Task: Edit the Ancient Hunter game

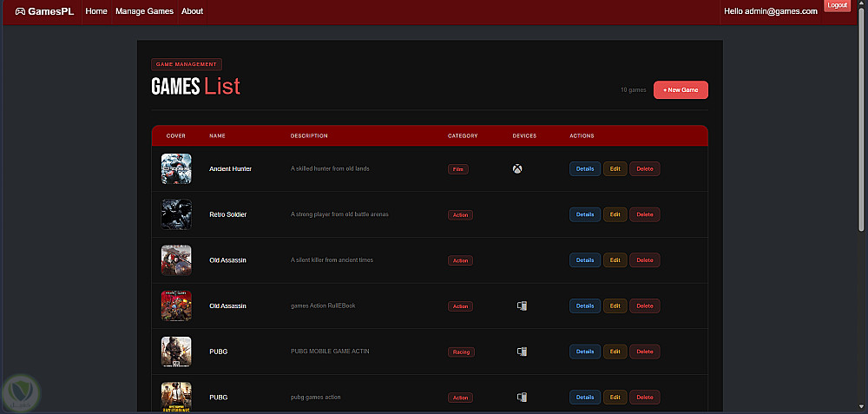Action: (615, 168)
